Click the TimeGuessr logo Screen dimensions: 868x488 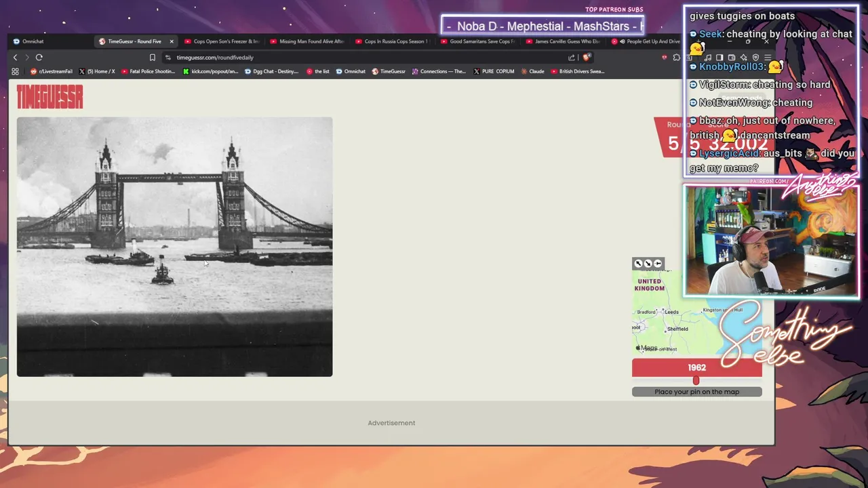50,97
